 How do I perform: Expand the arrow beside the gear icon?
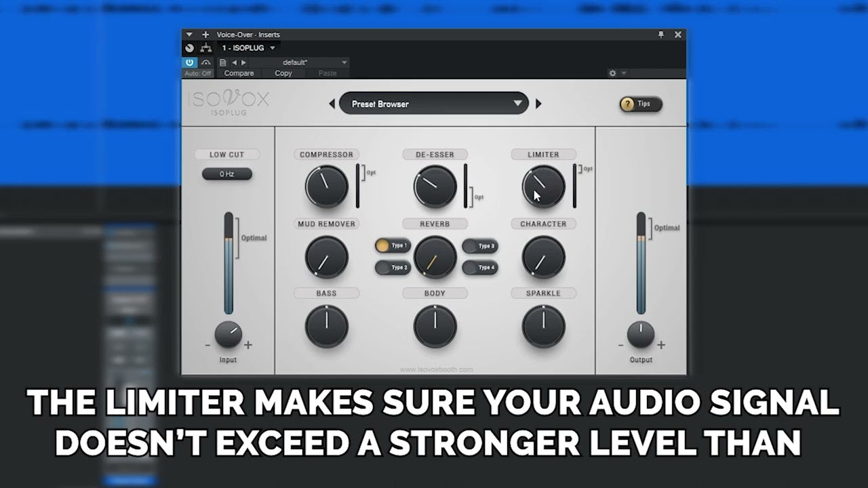tap(624, 73)
